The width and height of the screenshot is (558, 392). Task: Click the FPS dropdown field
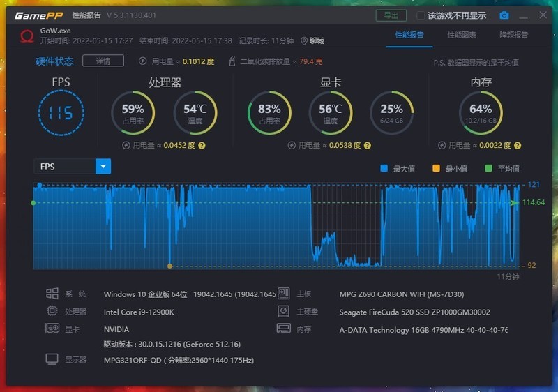[x=73, y=167]
